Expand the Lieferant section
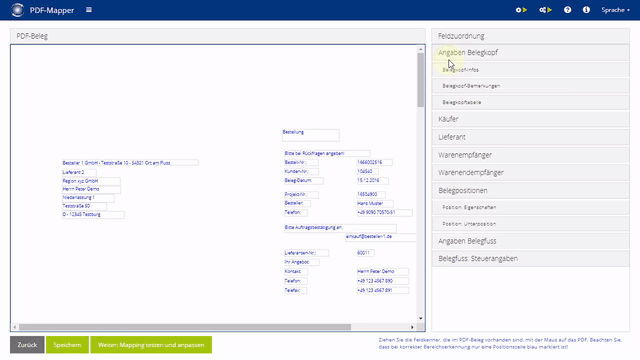Viewport: 640px width, 360px height. click(x=531, y=137)
